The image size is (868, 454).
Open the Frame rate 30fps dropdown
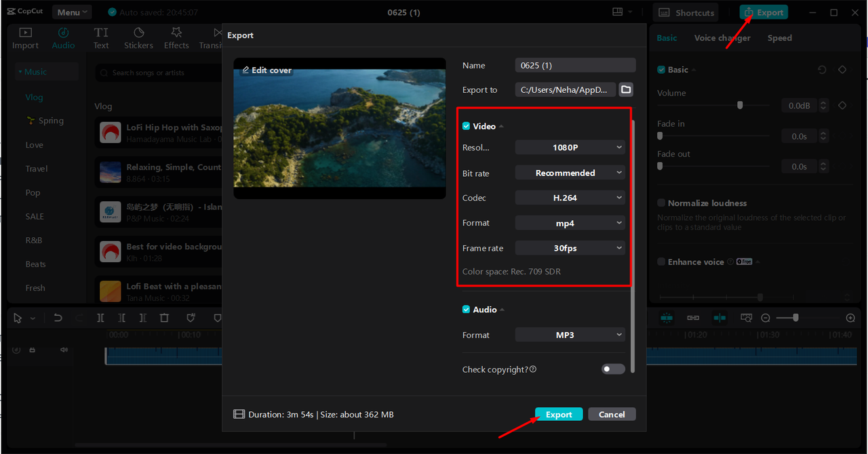point(570,248)
